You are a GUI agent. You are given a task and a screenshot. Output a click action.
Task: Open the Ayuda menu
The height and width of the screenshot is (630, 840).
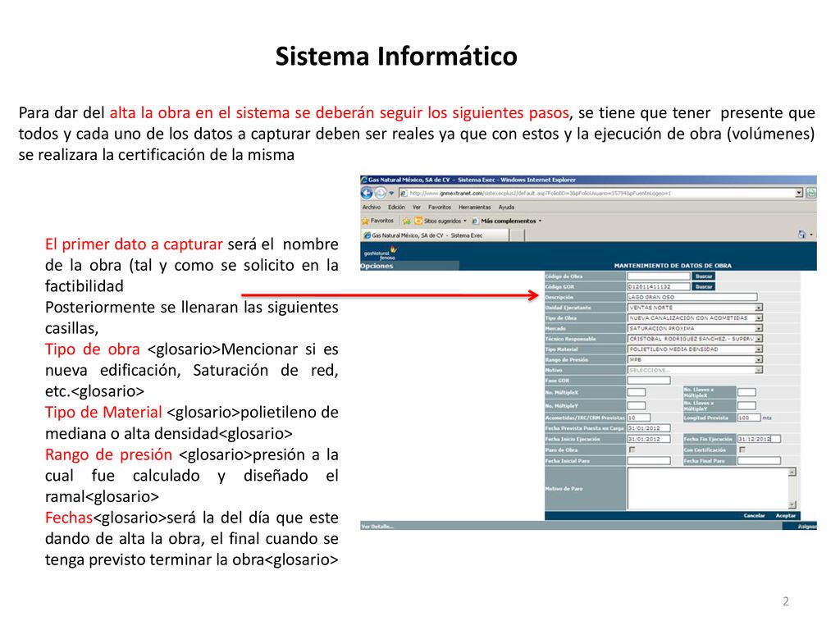coord(506,207)
